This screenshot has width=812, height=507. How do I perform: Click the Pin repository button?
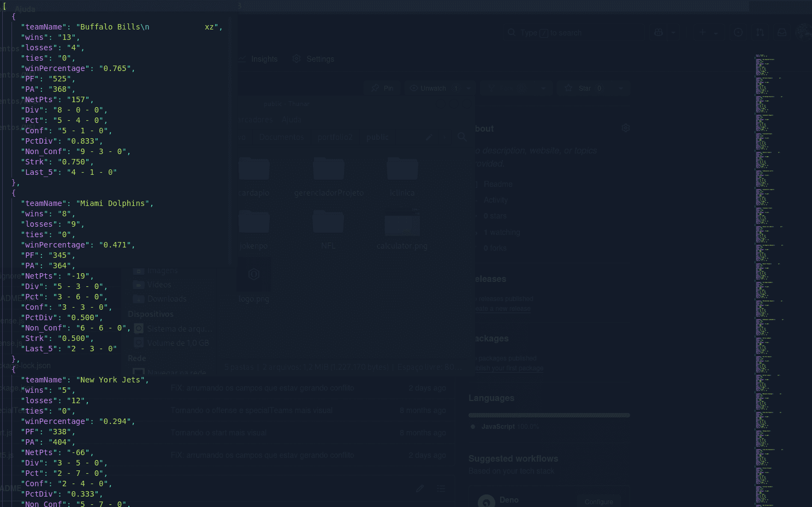point(382,89)
